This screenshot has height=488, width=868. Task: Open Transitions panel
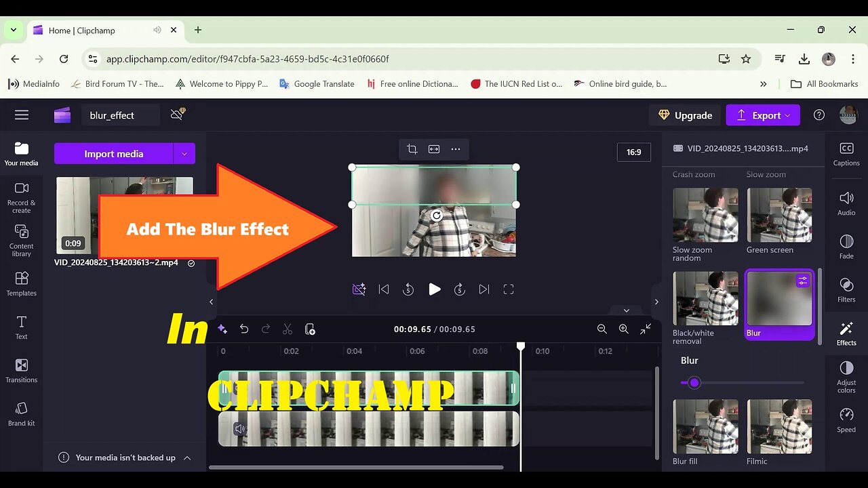pyautogui.click(x=22, y=371)
